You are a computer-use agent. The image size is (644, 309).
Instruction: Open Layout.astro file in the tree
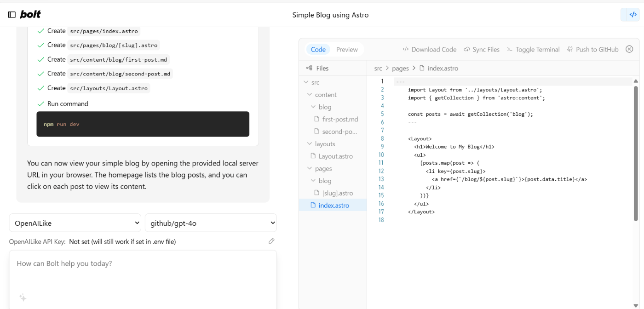click(x=335, y=156)
